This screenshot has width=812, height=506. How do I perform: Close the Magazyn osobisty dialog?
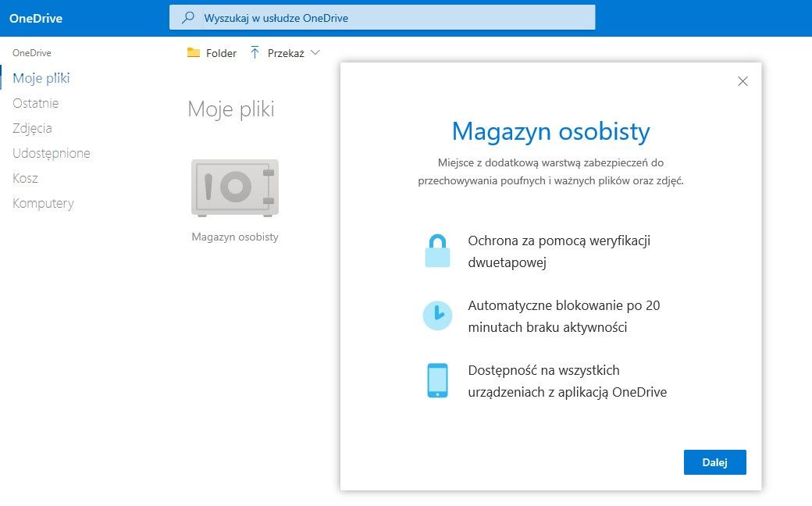coord(743,81)
